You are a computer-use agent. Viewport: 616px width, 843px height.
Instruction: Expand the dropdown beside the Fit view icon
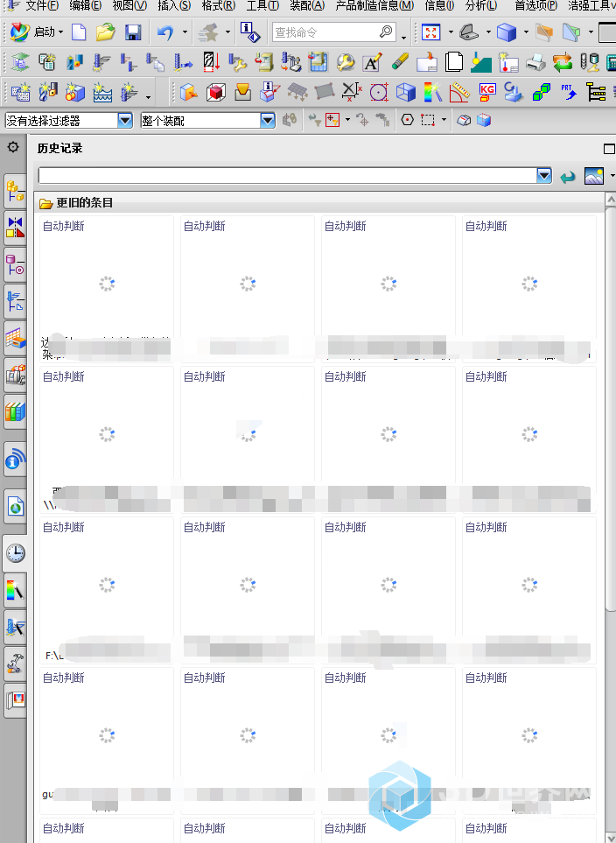[x=451, y=32]
